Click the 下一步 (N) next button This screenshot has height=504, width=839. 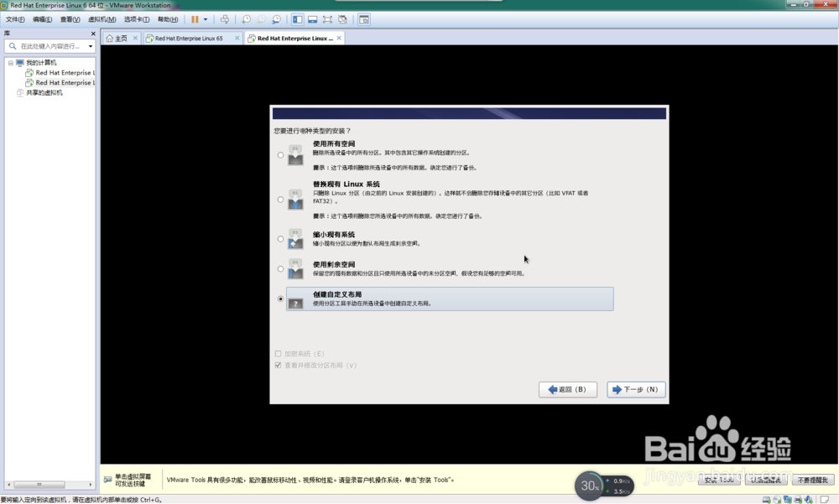pos(636,389)
